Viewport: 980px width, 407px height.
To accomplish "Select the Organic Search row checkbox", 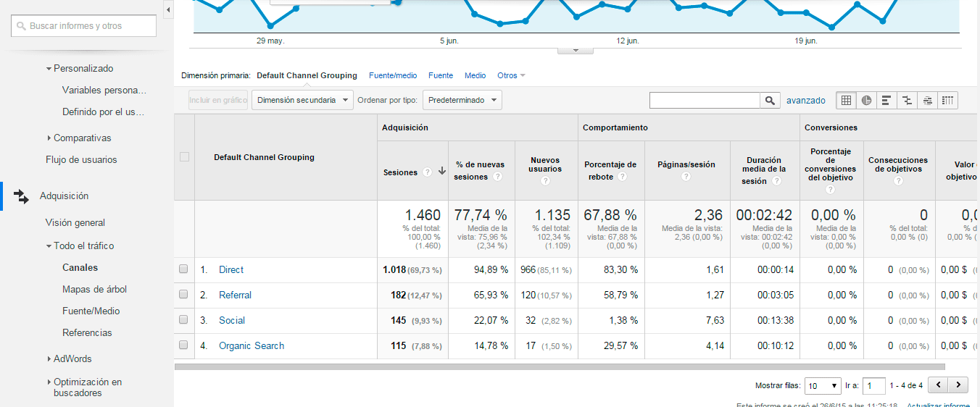I will pyautogui.click(x=183, y=345).
